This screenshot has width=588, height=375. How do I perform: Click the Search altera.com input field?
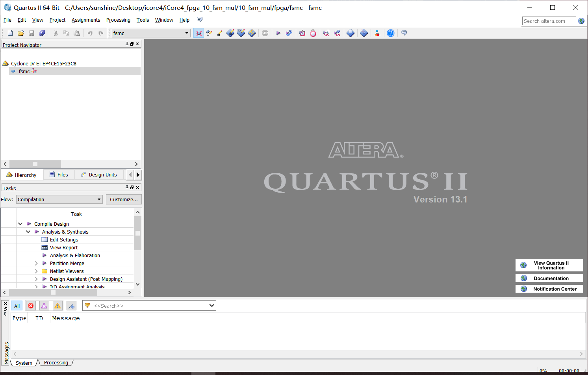click(x=549, y=21)
